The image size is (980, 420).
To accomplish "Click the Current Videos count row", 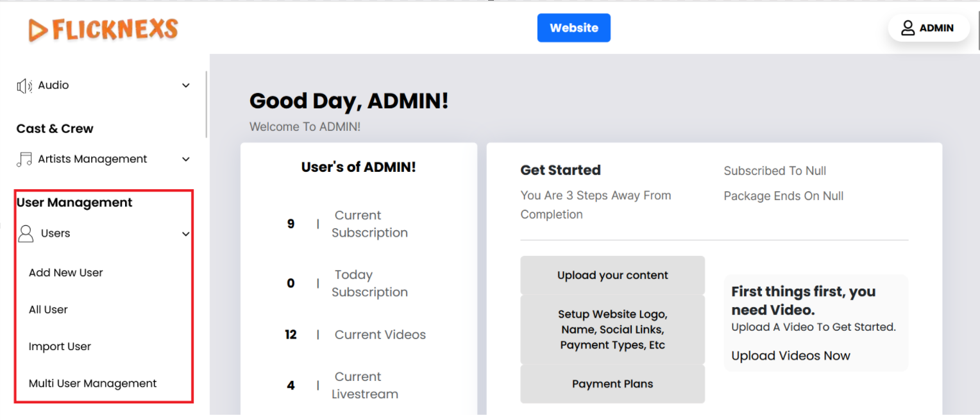I will point(358,335).
